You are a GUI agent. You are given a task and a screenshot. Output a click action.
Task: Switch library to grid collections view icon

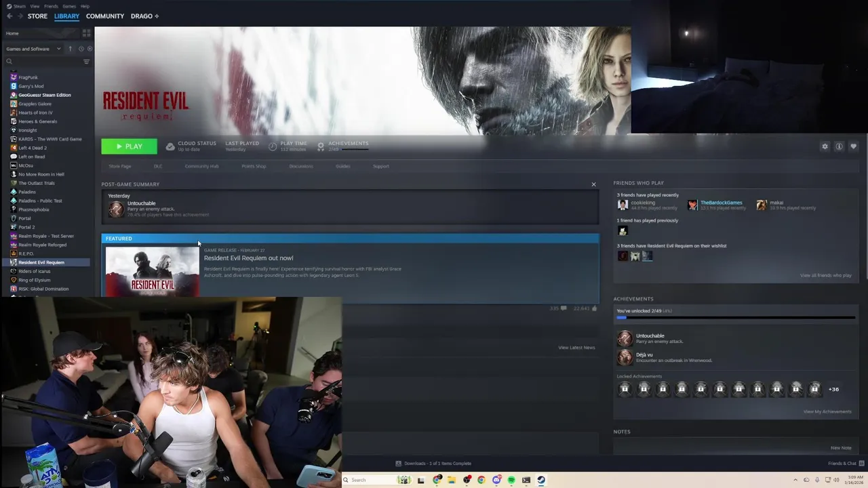point(86,33)
